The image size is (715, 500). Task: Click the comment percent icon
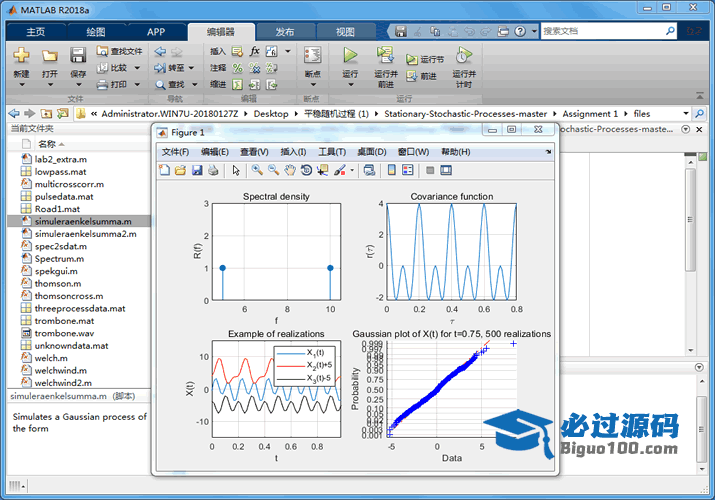(237, 68)
